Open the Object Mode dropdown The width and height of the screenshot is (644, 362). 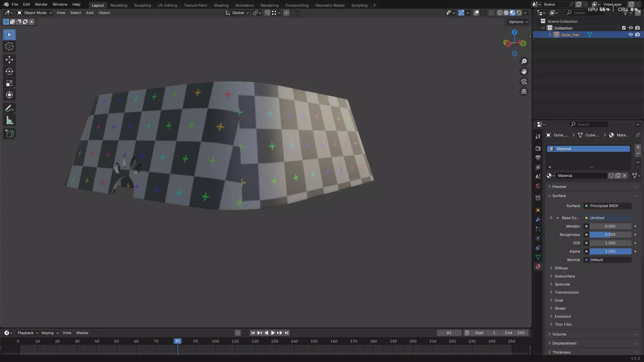click(x=35, y=13)
